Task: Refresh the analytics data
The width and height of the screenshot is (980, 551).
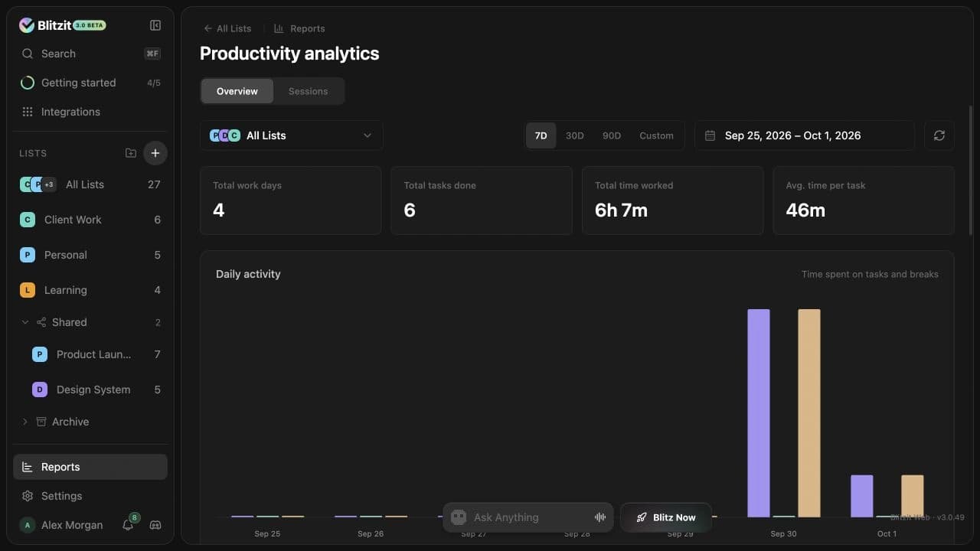Action: coord(939,135)
